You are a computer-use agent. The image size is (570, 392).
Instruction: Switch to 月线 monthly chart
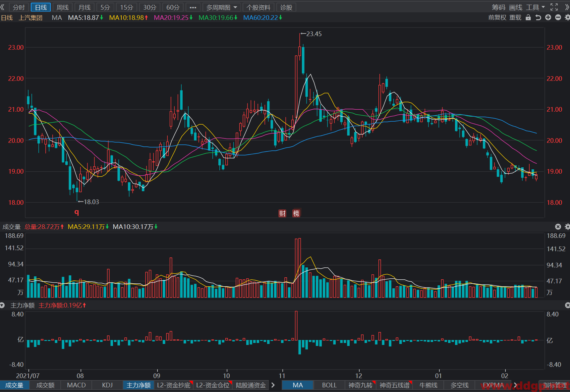pos(85,7)
